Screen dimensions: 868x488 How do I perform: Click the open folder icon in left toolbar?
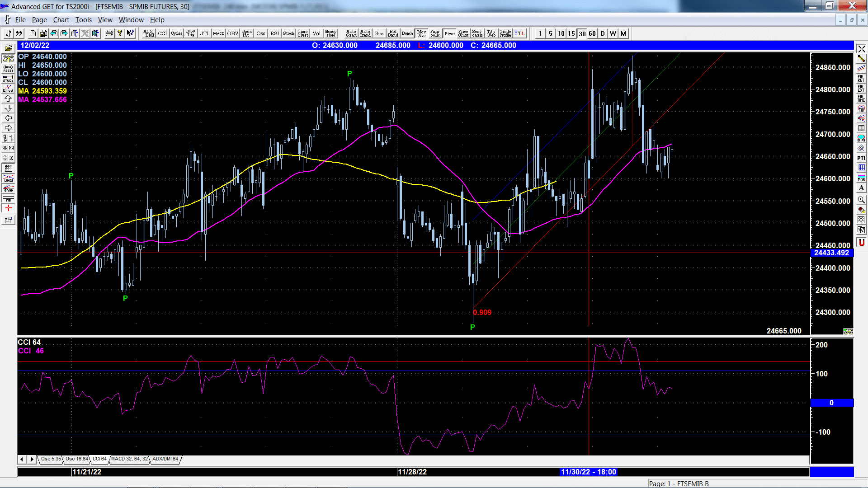(x=8, y=49)
